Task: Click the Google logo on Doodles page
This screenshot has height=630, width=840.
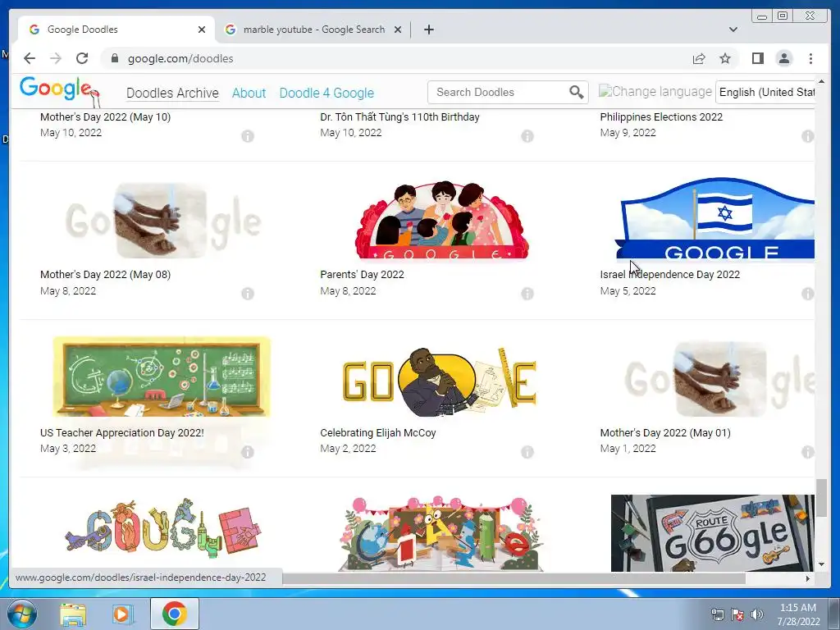Action: 59,91
